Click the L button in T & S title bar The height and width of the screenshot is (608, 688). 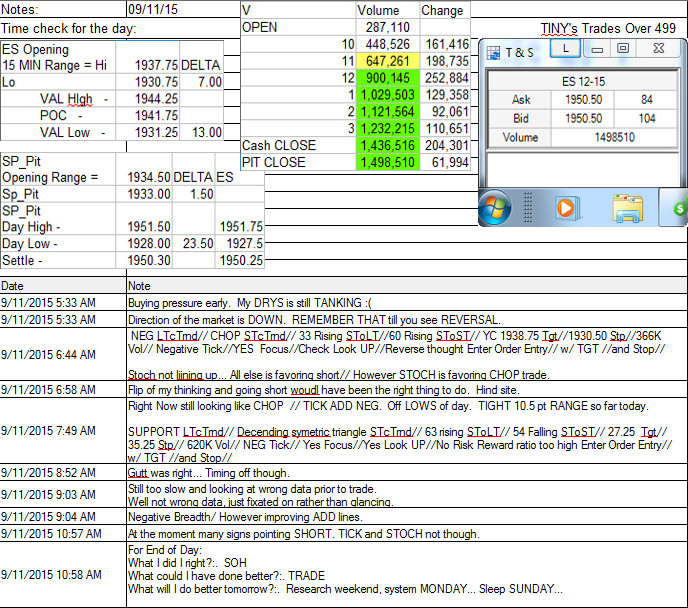click(566, 49)
